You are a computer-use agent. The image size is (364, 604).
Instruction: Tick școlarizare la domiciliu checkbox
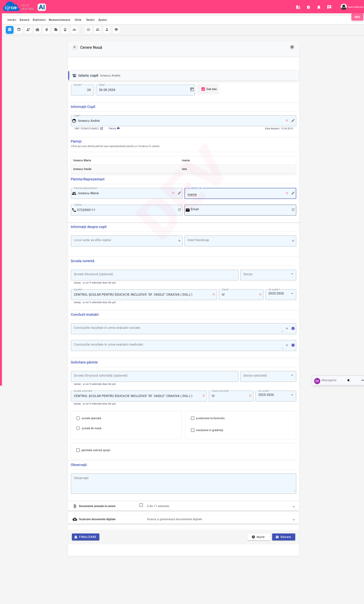click(x=193, y=418)
